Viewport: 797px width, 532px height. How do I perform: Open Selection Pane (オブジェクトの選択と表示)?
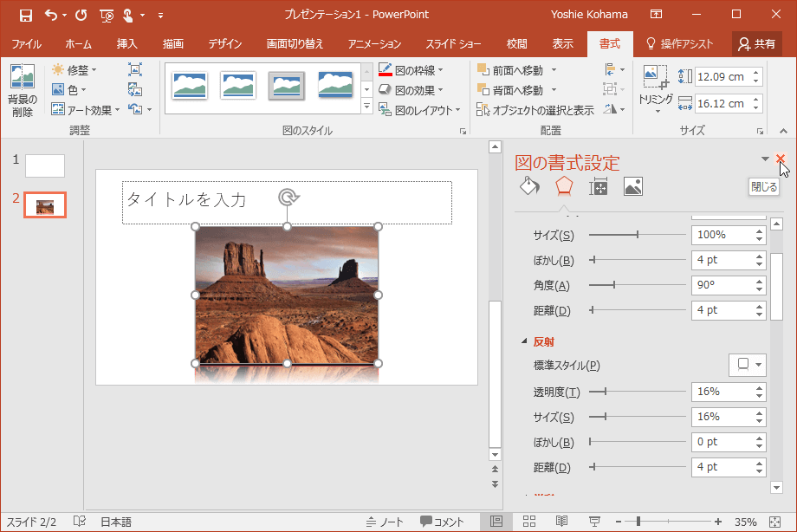click(536, 110)
